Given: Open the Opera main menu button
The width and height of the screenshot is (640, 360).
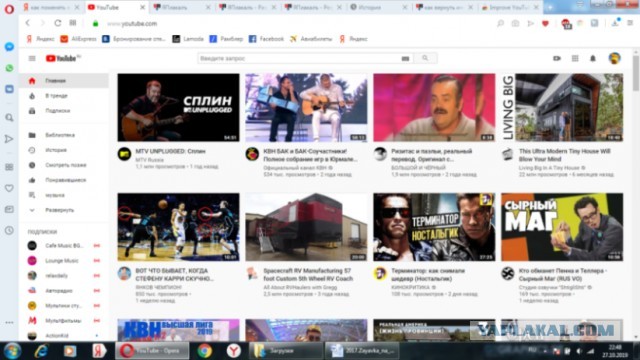Looking at the screenshot, I should (9, 9).
